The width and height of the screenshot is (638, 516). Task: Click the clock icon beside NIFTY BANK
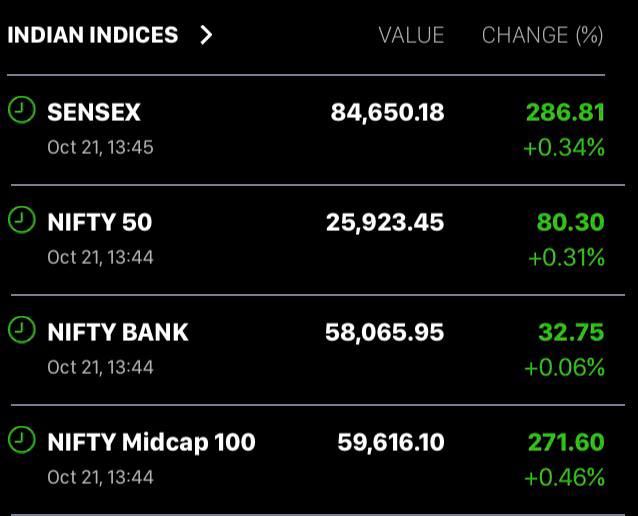[x=21, y=330]
